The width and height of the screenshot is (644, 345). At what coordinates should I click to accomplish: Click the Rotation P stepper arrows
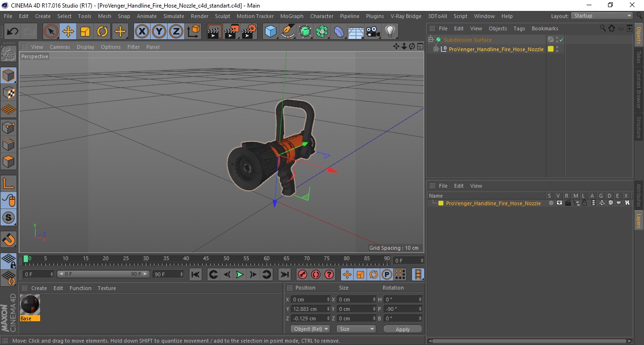[420, 309]
